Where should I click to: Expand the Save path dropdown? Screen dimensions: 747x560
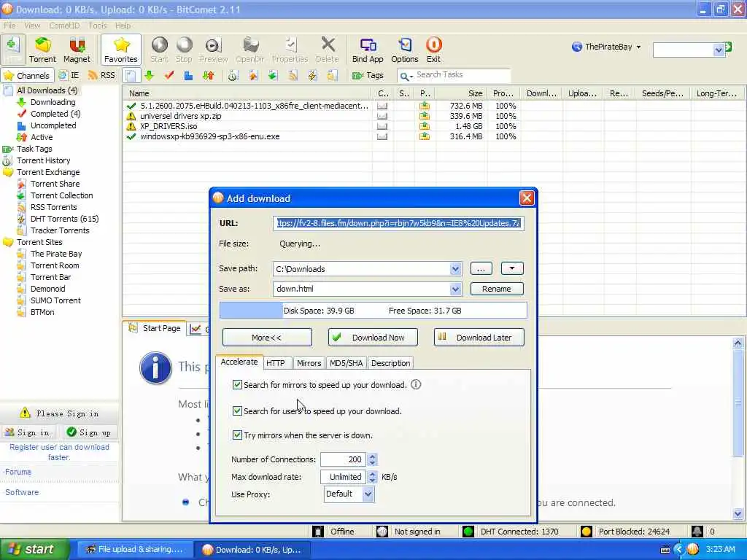coord(455,269)
